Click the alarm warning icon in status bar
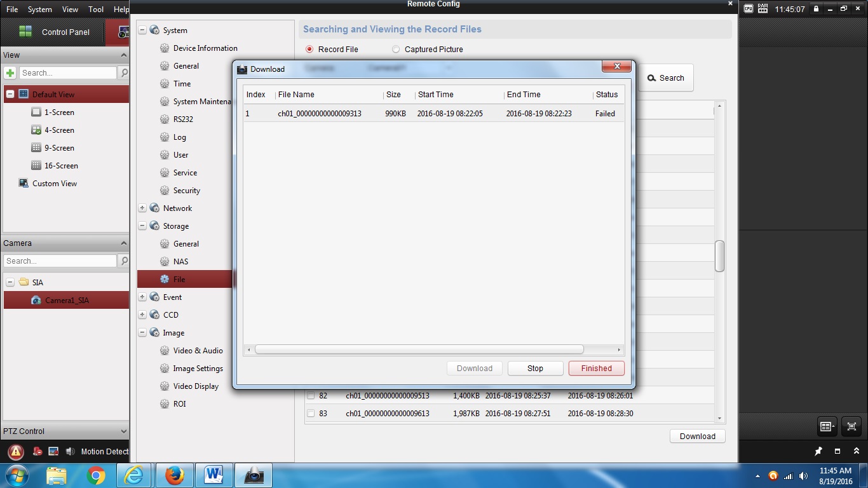The height and width of the screenshot is (488, 868). (x=16, y=452)
